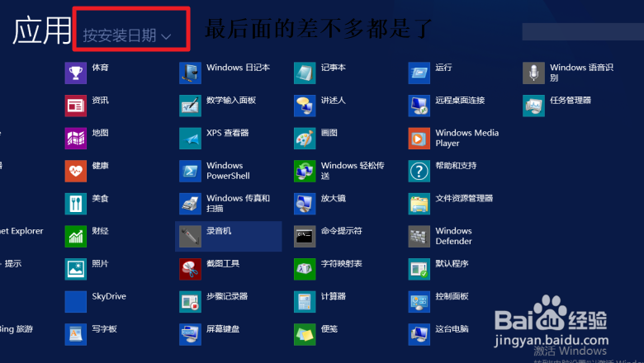Image resolution: width=644 pixels, height=363 pixels.
Task: Launch the 这台电脑 This PC icon
Action: click(x=419, y=334)
